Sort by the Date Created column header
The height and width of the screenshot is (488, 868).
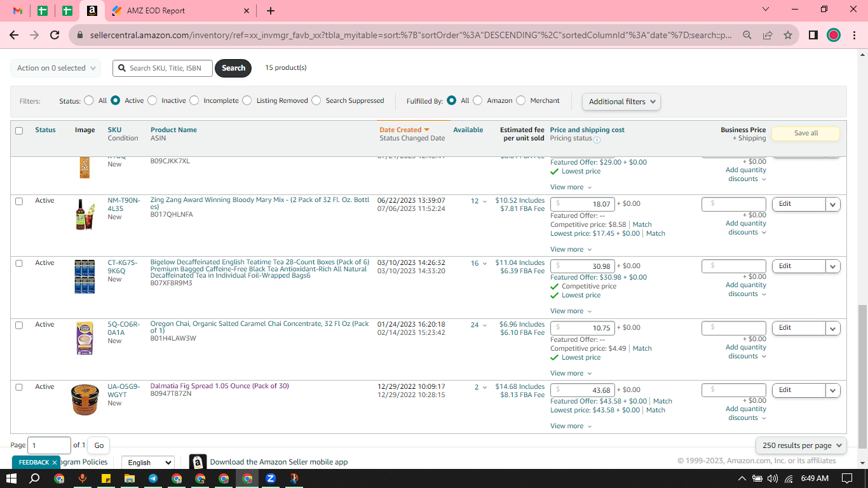405,130
